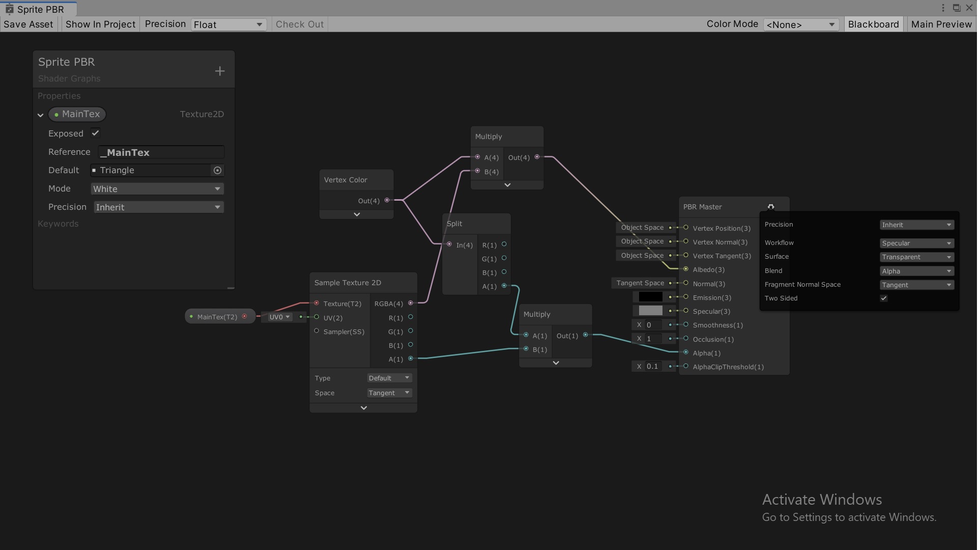Open the Surface Transparent dropdown
The width and height of the screenshot is (980, 550).
[x=917, y=257]
